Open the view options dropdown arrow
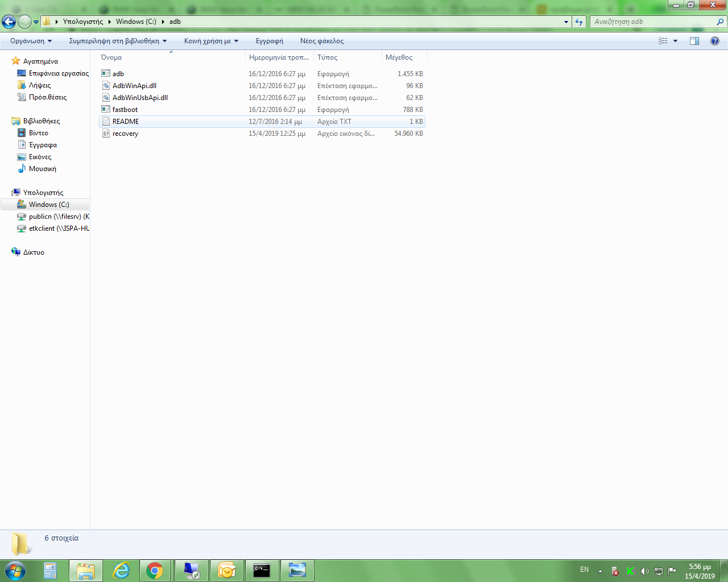Viewport: 728px width, 582px height. point(676,41)
